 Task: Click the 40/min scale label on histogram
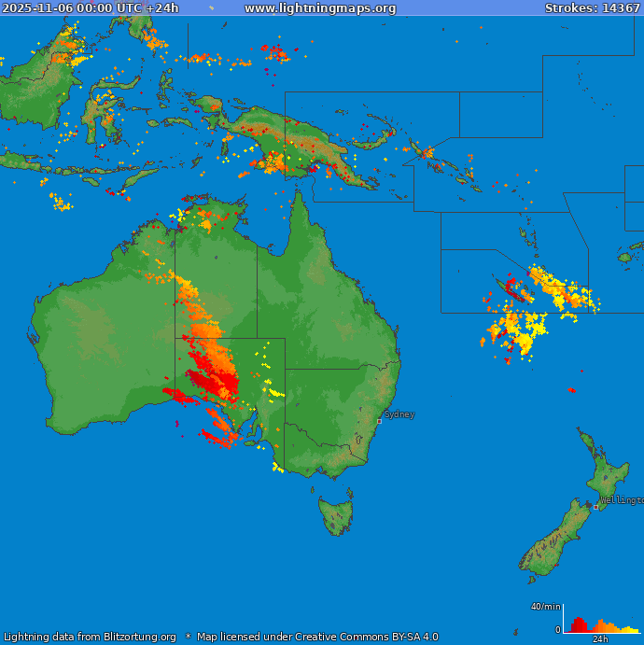[x=545, y=607]
